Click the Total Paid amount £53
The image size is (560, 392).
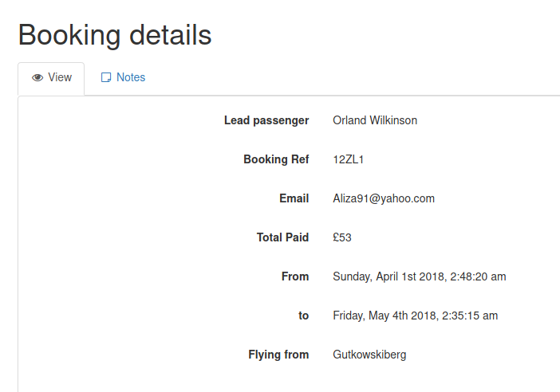(342, 237)
